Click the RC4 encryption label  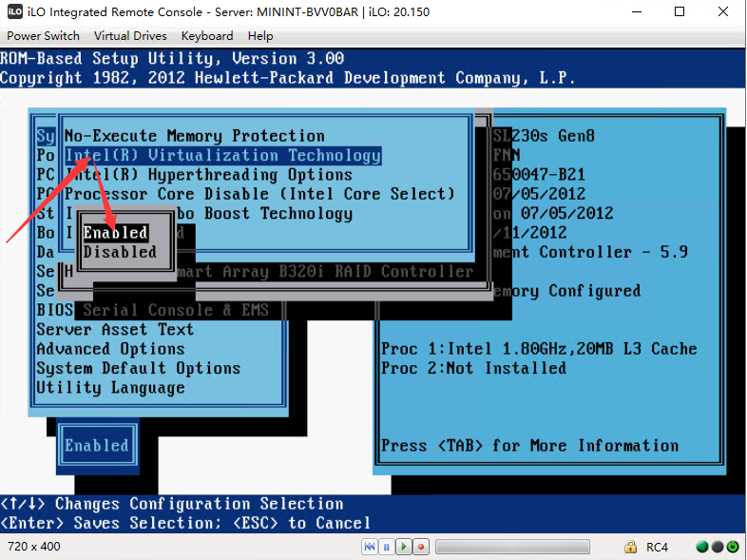point(657,547)
